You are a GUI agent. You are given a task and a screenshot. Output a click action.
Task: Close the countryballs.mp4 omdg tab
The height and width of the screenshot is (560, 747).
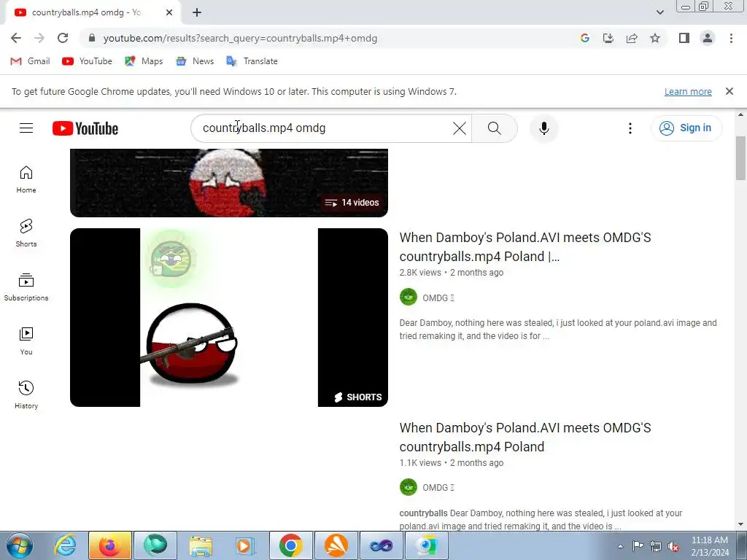(x=169, y=13)
